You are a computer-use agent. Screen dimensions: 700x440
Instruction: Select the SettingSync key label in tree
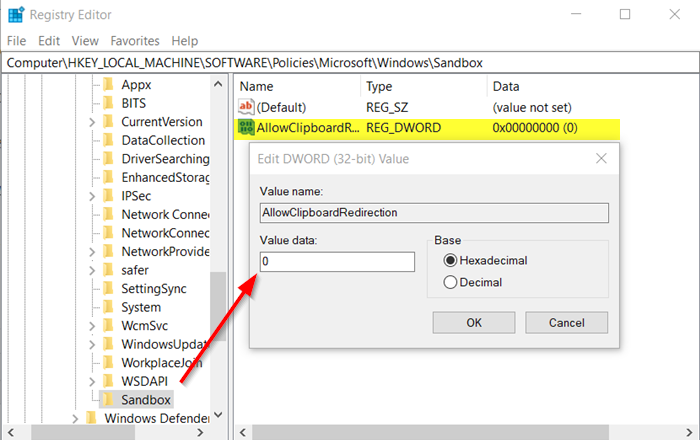[154, 289]
